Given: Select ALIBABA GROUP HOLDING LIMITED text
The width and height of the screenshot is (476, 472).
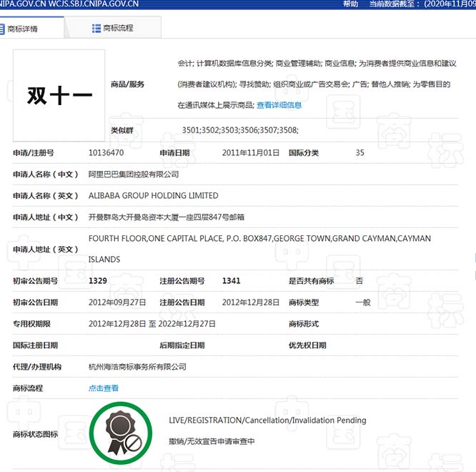Looking at the screenshot, I should coord(153,196).
